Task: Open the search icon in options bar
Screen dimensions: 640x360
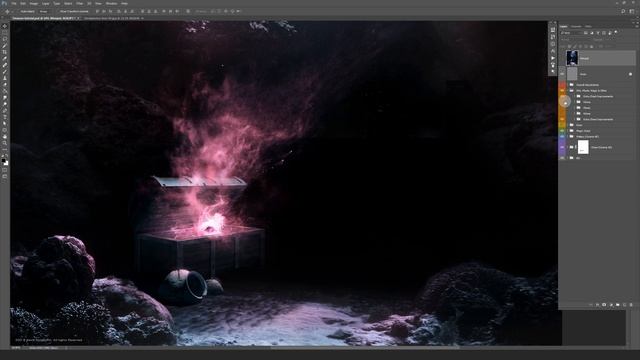Action: click(x=623, y=11)
